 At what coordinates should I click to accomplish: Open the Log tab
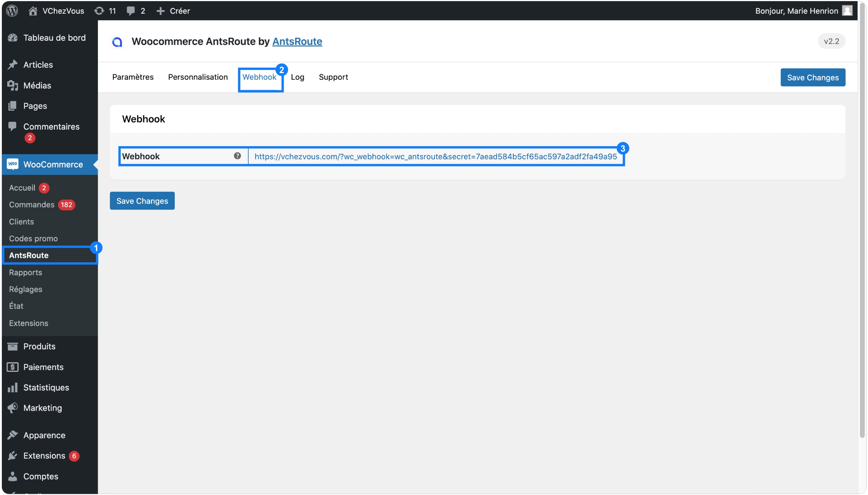click(x=297, y=77)
